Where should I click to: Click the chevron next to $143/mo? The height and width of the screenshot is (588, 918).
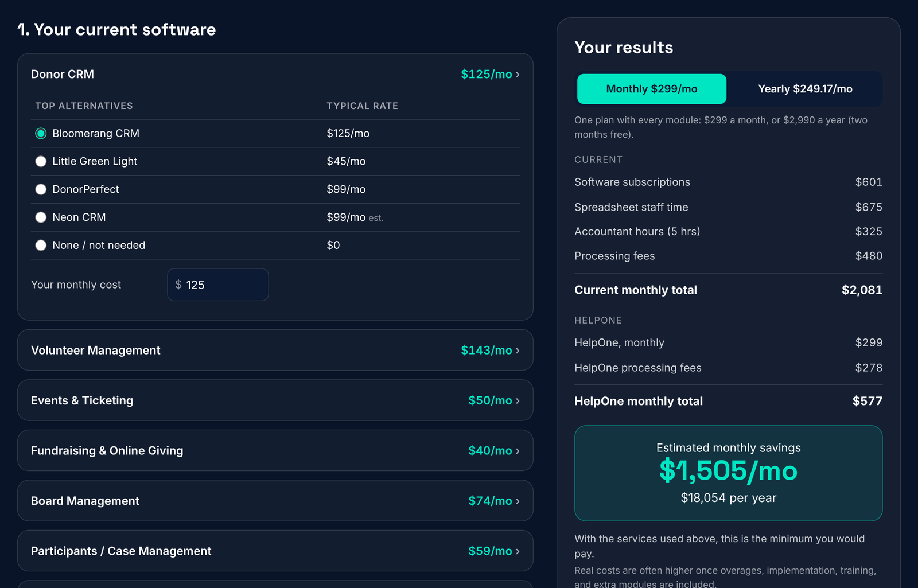pyautogui.click(x=518, y=351)
